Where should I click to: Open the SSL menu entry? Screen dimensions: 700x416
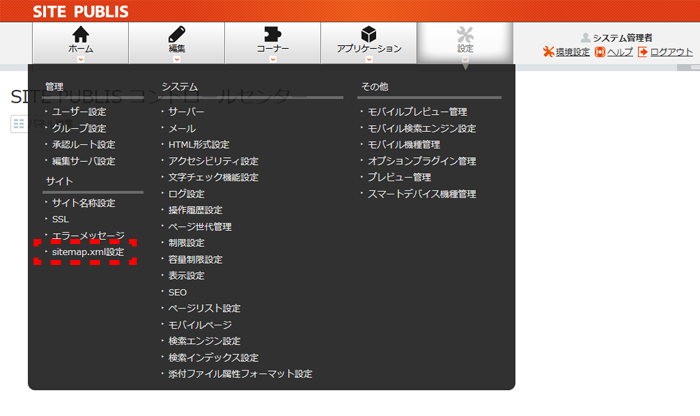coord(60,219)
